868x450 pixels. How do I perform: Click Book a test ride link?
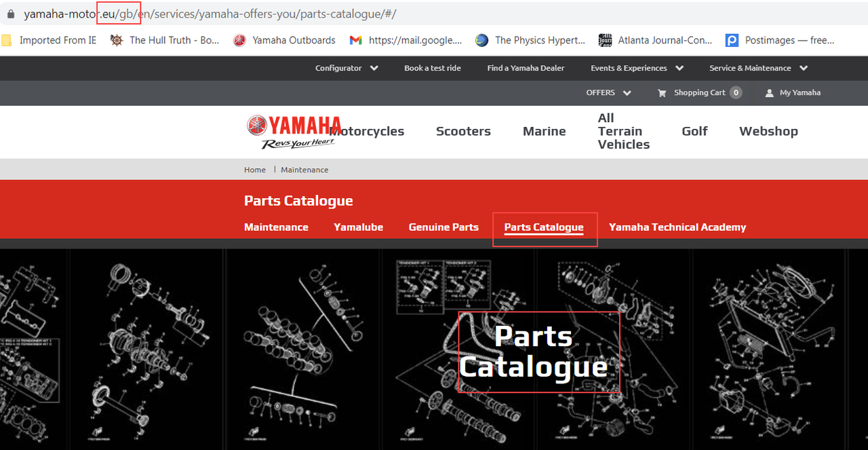click(x=433, y=68)
